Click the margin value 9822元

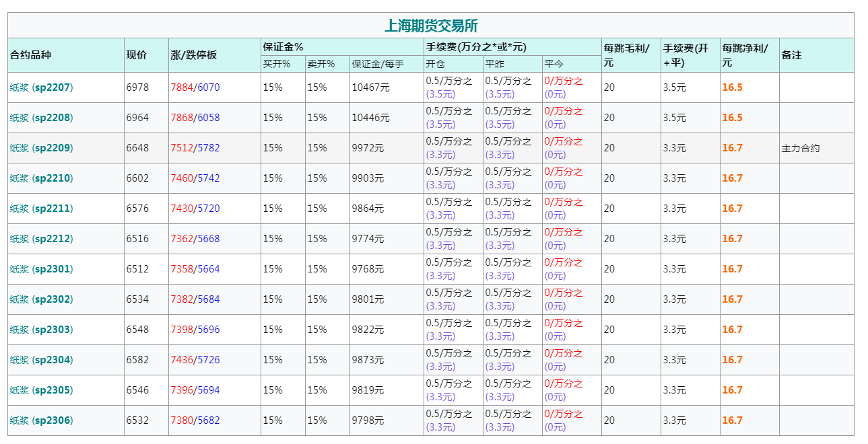(x=368, y=330)
